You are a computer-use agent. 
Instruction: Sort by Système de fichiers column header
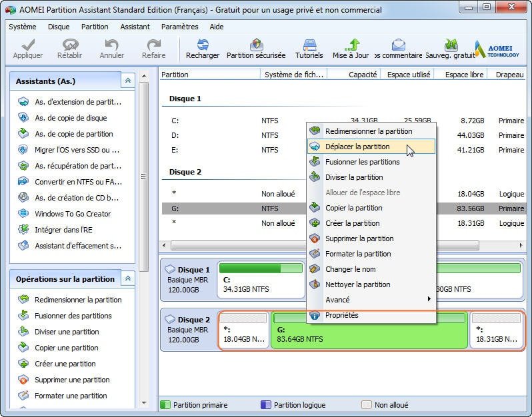tap(293, 74)
